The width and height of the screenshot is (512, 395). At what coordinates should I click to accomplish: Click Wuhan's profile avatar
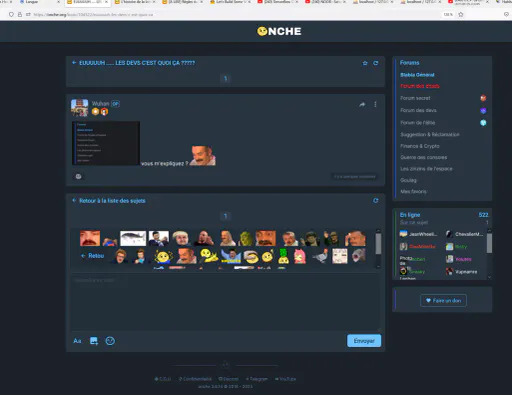[79, 108]
